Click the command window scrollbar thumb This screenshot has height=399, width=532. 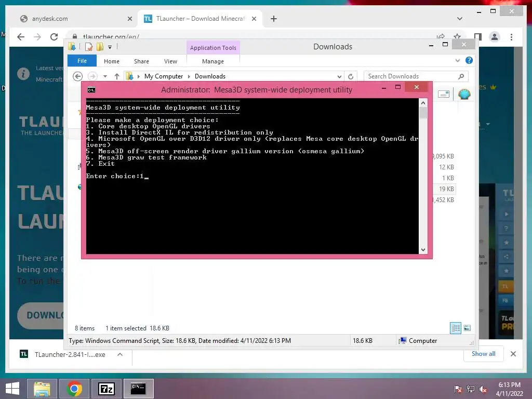(423, 113)
